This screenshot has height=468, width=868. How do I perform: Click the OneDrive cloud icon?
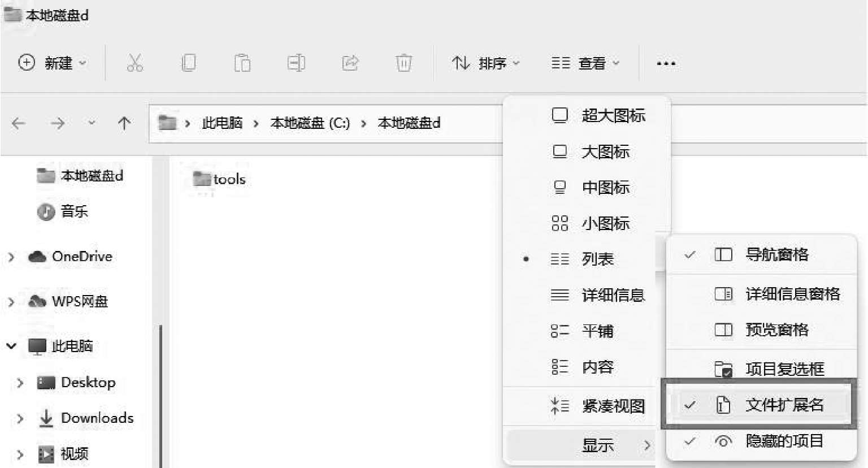pyautogui.click(x=37, y=257)
